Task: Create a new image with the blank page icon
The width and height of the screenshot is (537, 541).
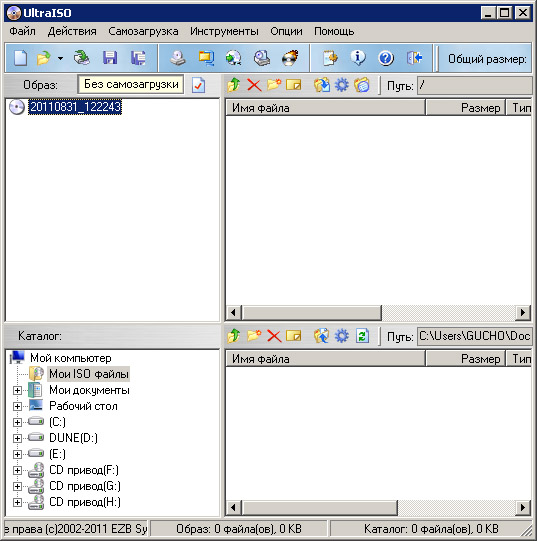Action: (20, 58)
